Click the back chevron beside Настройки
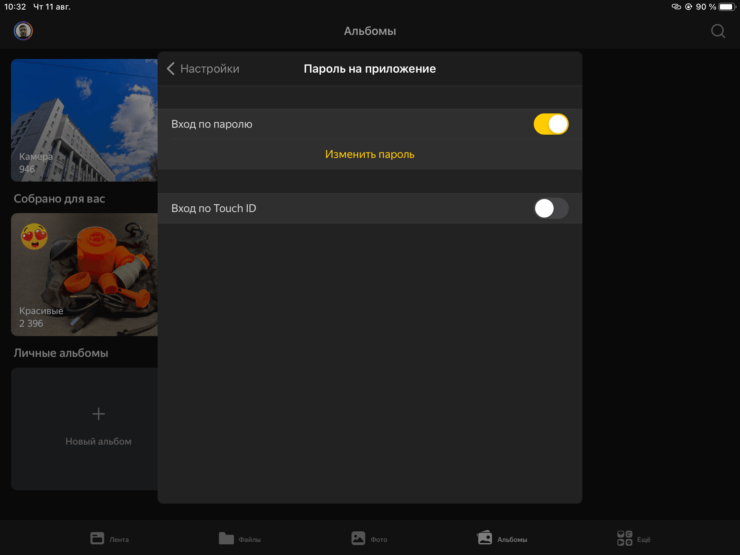The width and height of the screenshot is (740, 555). coord(171,69)
